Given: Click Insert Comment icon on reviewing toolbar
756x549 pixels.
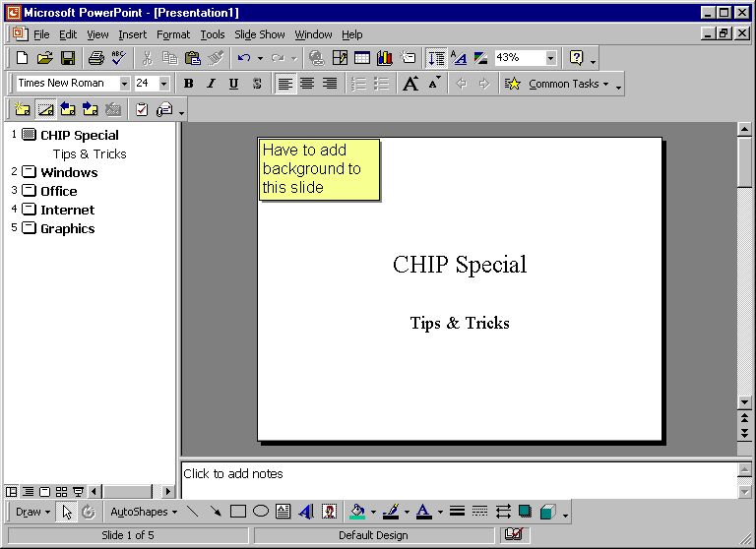Looking at the screenshot, I should pyautogui.click(x=22, y=110).
